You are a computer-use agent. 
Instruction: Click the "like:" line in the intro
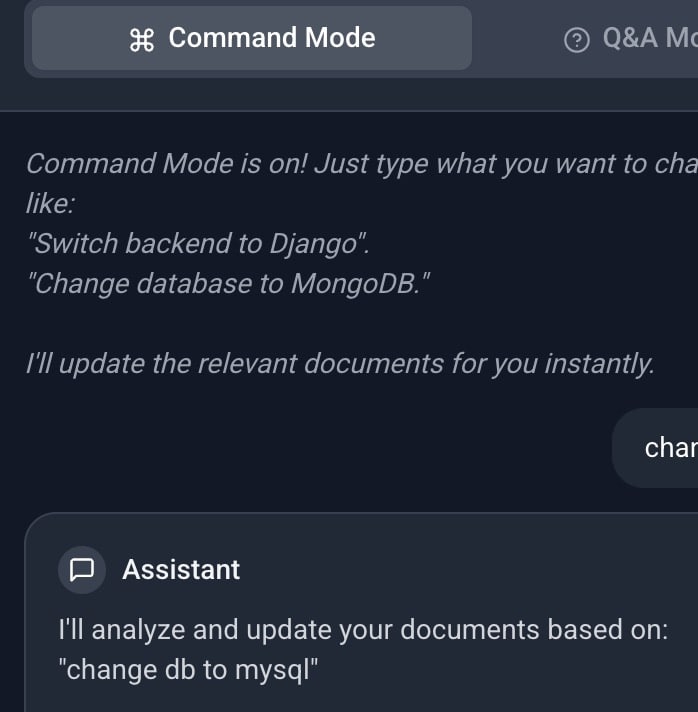(51, 204)
